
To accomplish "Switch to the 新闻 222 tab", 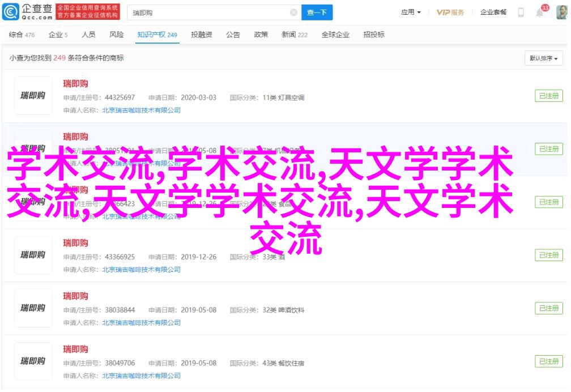I will coord(294,35).
